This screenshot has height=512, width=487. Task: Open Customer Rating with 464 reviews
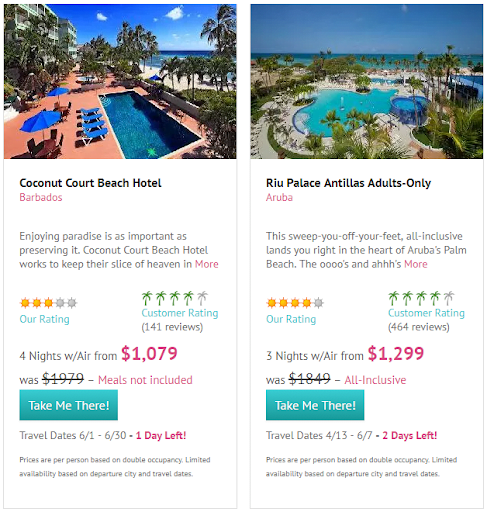click(426, 313)
